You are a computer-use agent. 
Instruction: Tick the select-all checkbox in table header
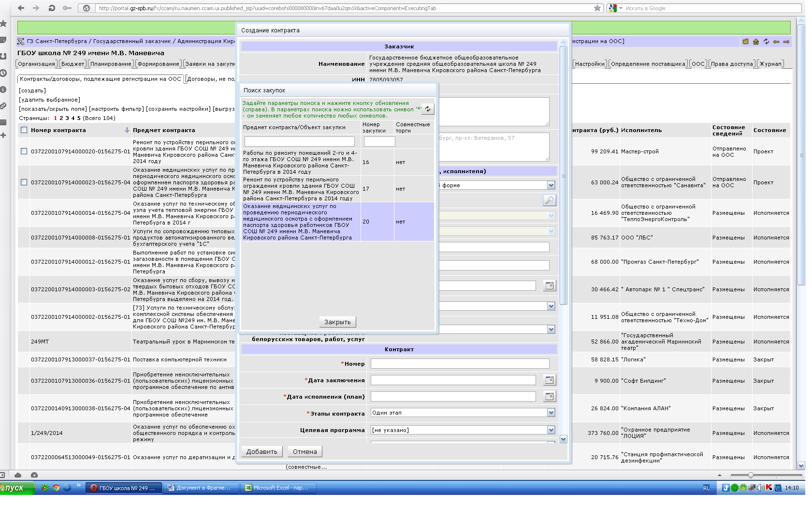coord(24,130)
